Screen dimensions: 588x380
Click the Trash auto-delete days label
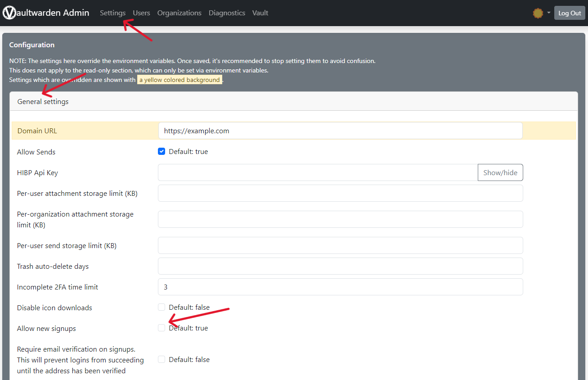(x=53, y=267)
